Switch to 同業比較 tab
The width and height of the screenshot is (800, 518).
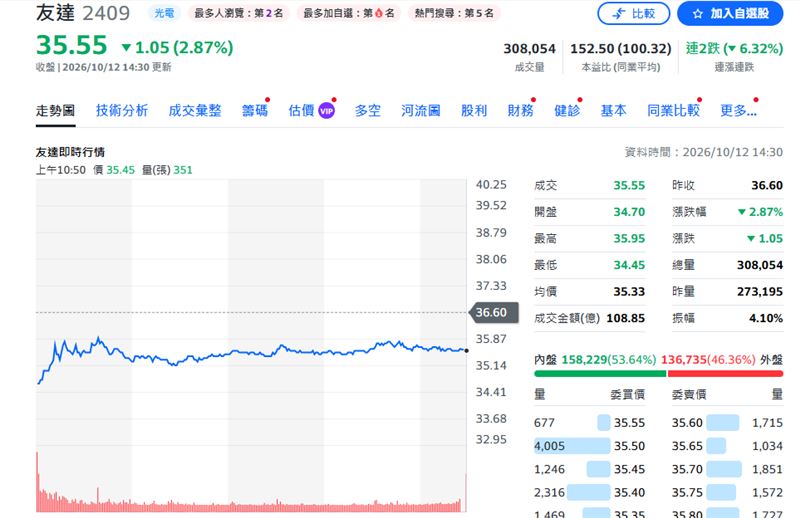point(673,111)
